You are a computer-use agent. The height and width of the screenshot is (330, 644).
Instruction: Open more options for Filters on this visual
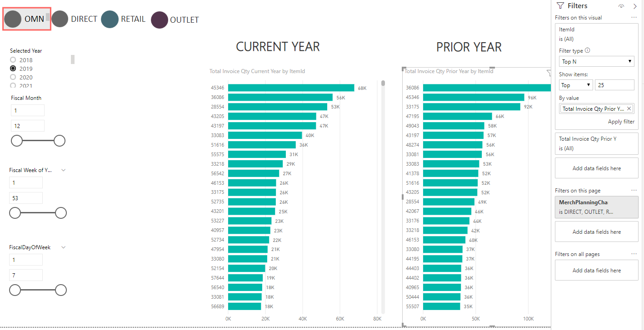tap(634, 18)
